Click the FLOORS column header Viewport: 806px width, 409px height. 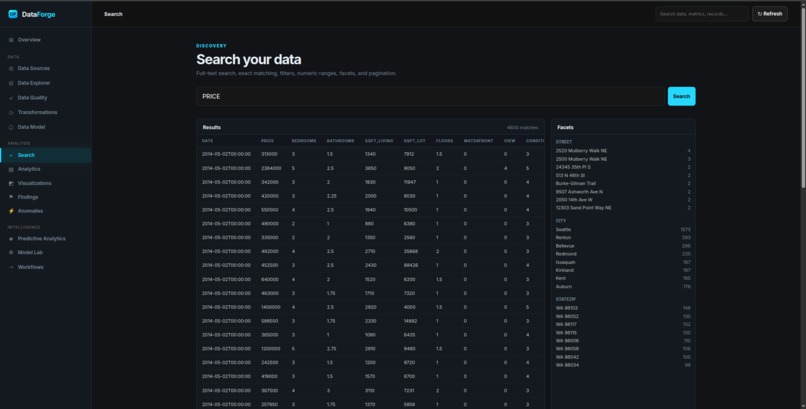(x=445, y=141)
